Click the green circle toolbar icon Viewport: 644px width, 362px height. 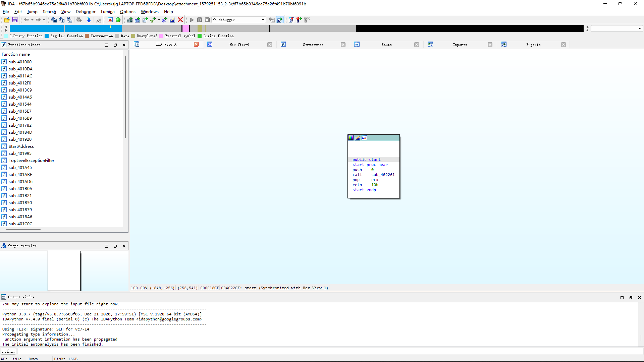[118, 20]
